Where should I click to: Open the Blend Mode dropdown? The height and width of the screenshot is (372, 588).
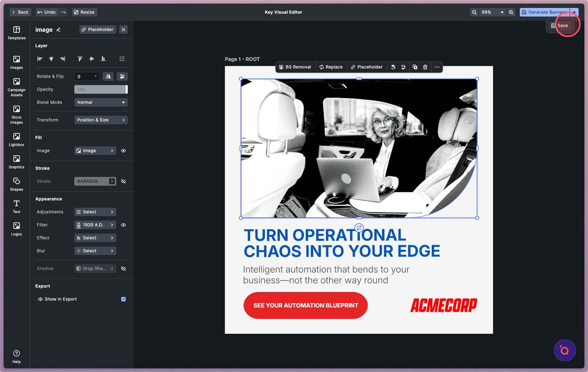click(x=101, y=102)
